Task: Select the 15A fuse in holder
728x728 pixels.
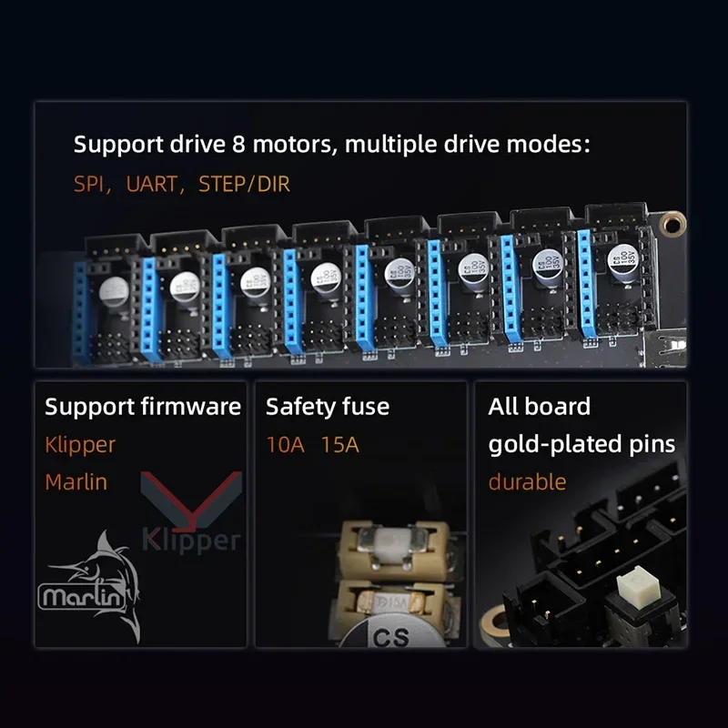Action: [391, 602]
